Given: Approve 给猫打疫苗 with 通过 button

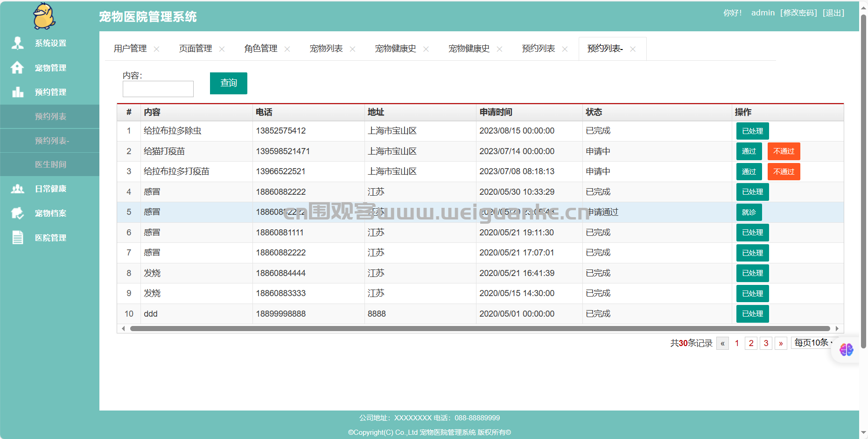Looking at the screenshot, I should pos(749,151).
